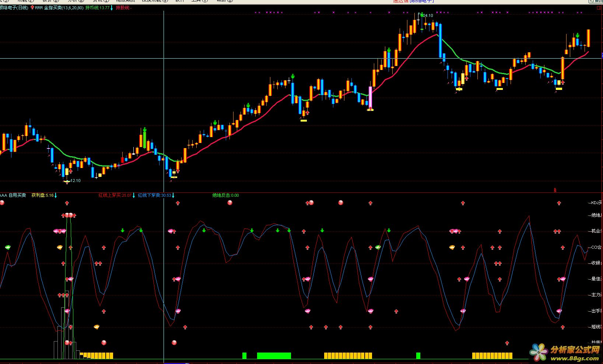
Task: Open the 港股期货 menu
Action: click(x=126, y=1)
